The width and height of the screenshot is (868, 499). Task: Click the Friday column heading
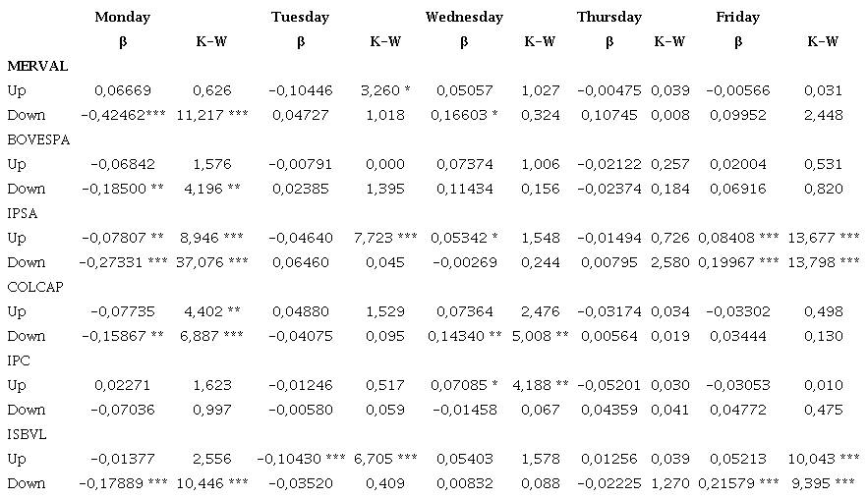[737, 17]
